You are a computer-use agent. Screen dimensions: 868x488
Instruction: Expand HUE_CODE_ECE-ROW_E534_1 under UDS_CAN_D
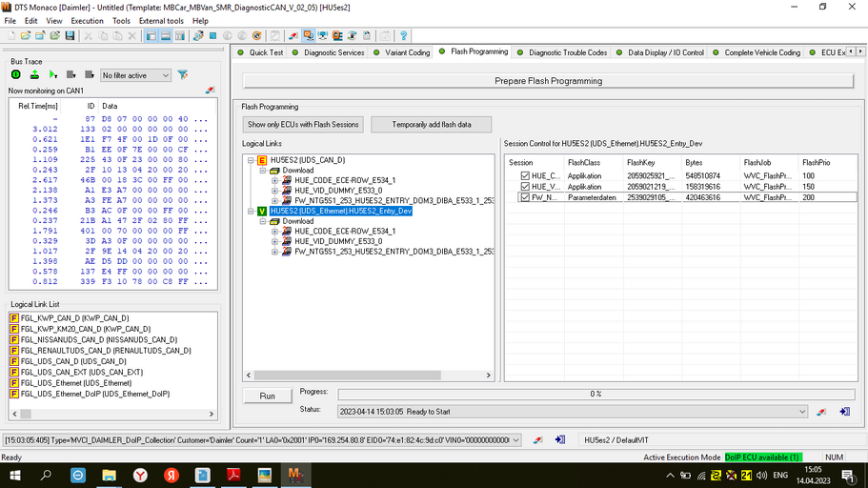coord(274,180)
